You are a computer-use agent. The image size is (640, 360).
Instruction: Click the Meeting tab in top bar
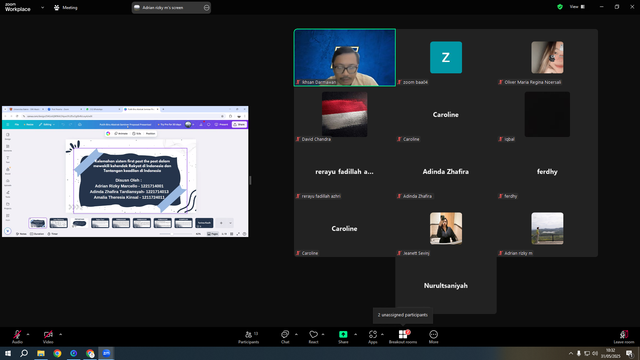pos(66,7)
